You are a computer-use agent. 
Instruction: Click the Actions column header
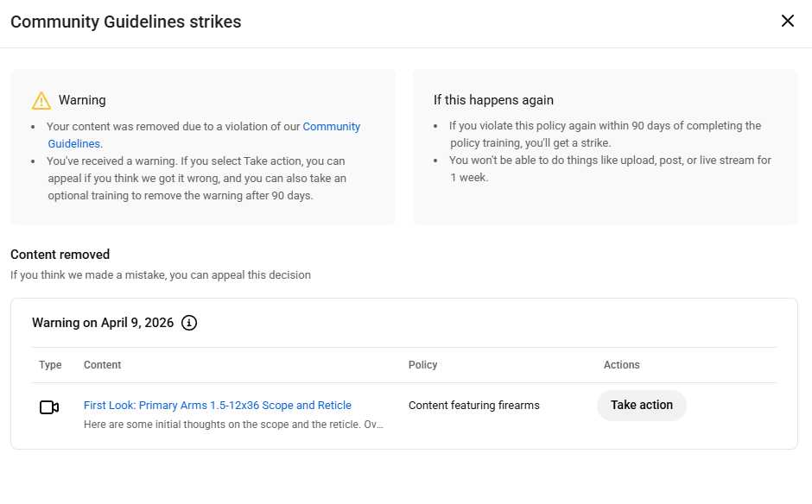point(621,365)
